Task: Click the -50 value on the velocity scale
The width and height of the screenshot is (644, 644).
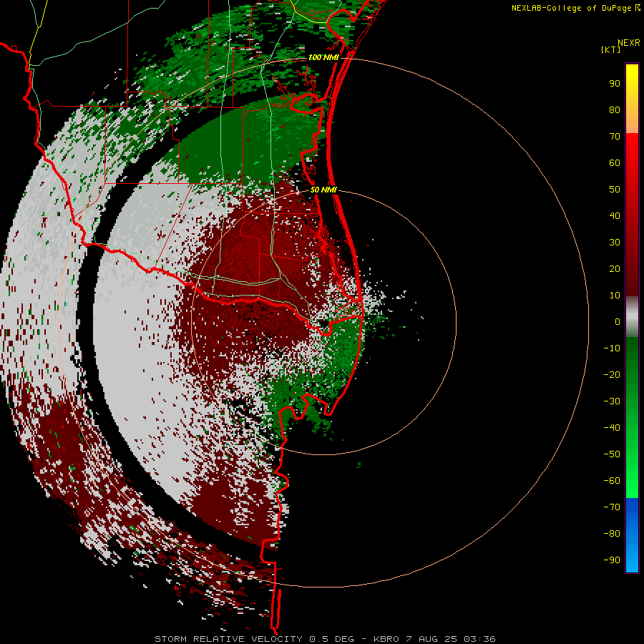Action: point(612,454)
